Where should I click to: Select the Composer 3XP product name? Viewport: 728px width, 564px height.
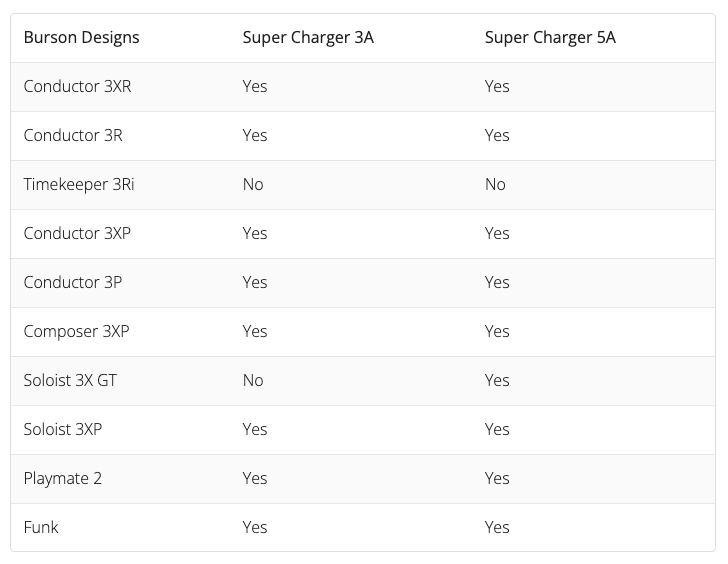click(x=76, y=332)
